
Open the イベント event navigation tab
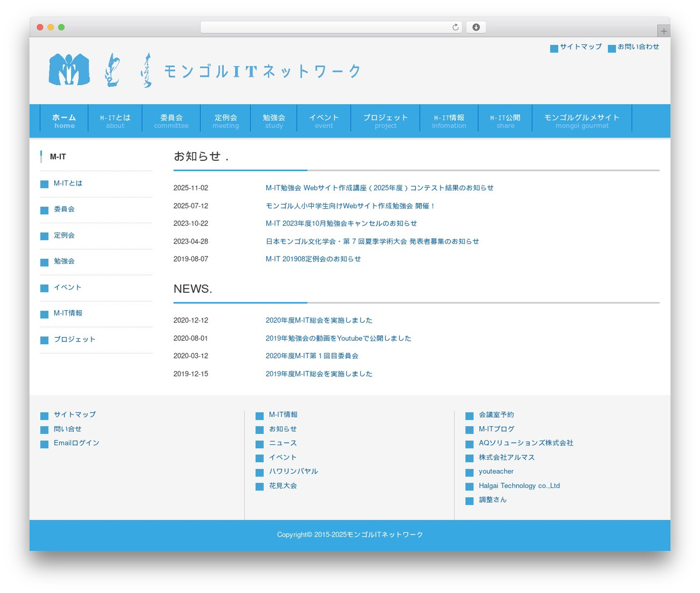coord(324,121)
